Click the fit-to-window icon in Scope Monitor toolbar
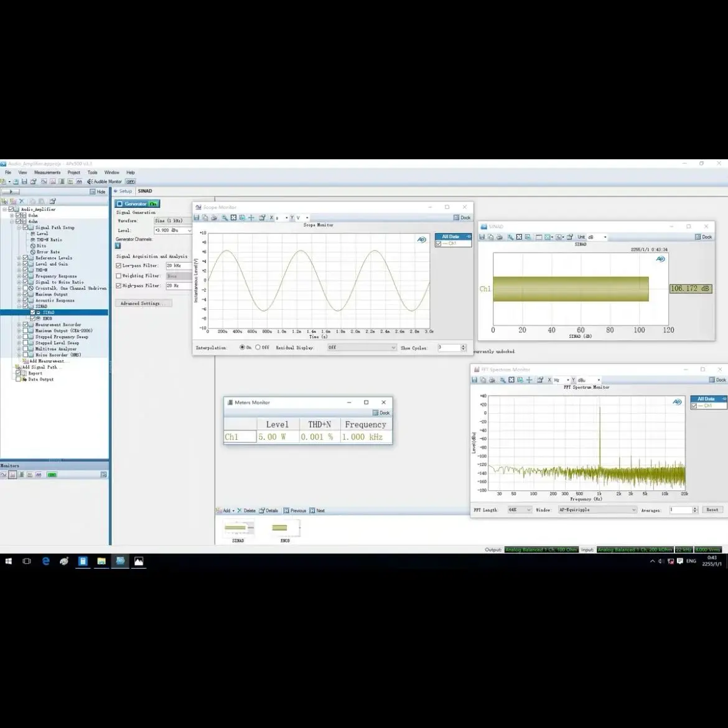The width and height of the screenshot is (728, 728). (x=233, y=218)
